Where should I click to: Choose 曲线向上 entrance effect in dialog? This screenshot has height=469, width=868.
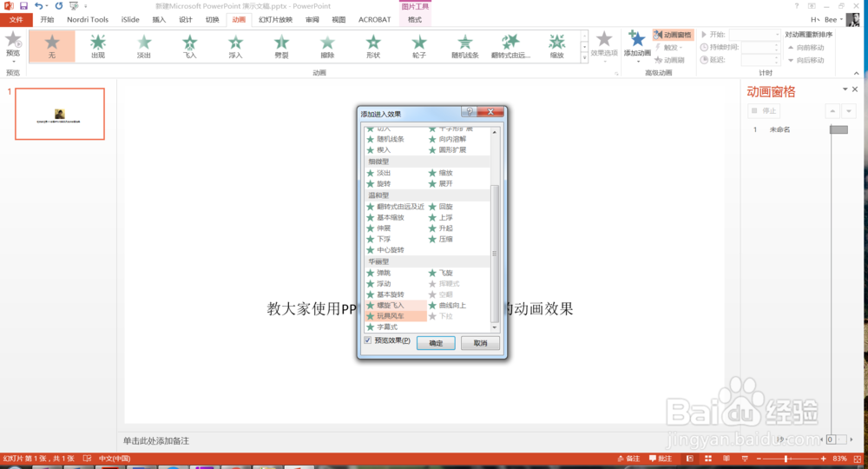[x=447, y=305]
